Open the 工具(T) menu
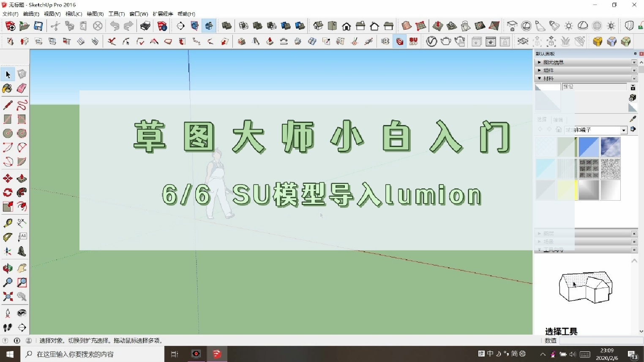The height and width of the screenshot is (362, 644). 117,14
